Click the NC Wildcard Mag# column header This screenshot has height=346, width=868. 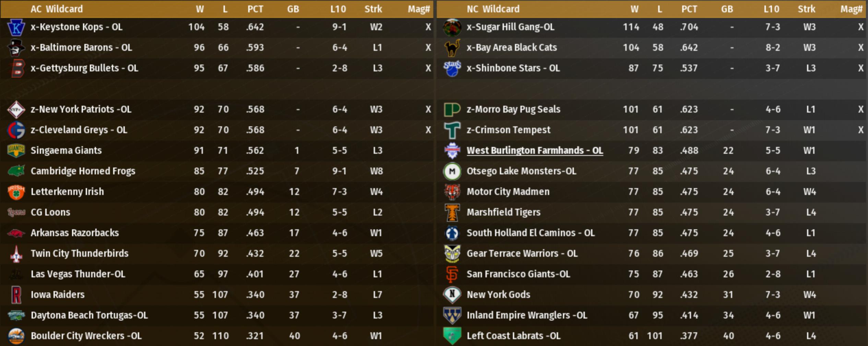(x=851, y=9)
